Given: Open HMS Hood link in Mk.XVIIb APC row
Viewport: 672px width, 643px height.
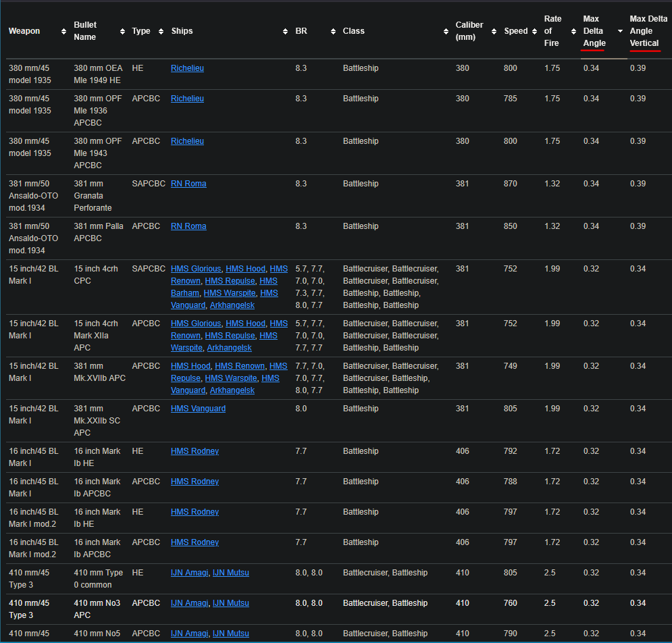Looking at the screenshot, I should click(190, 366).
